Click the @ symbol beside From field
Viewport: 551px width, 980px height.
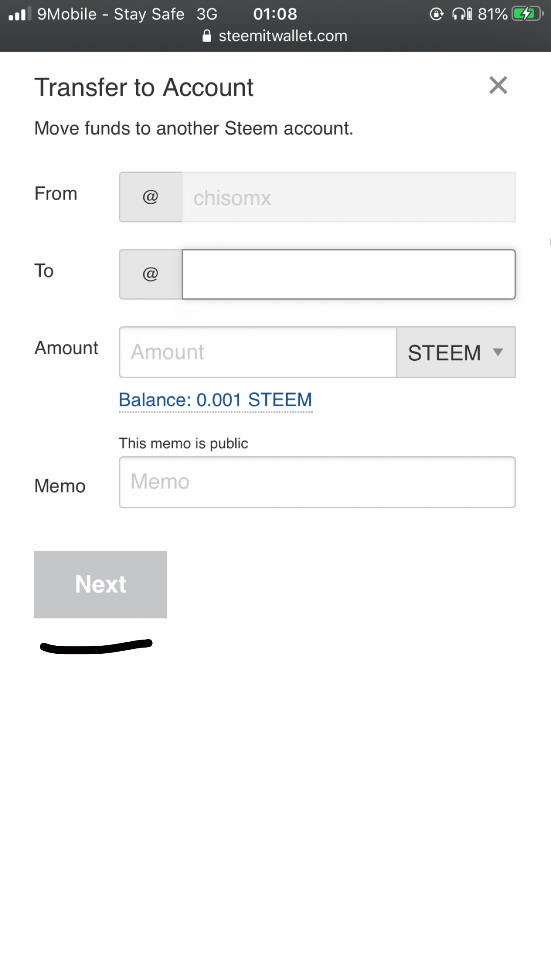pos(150,197)
